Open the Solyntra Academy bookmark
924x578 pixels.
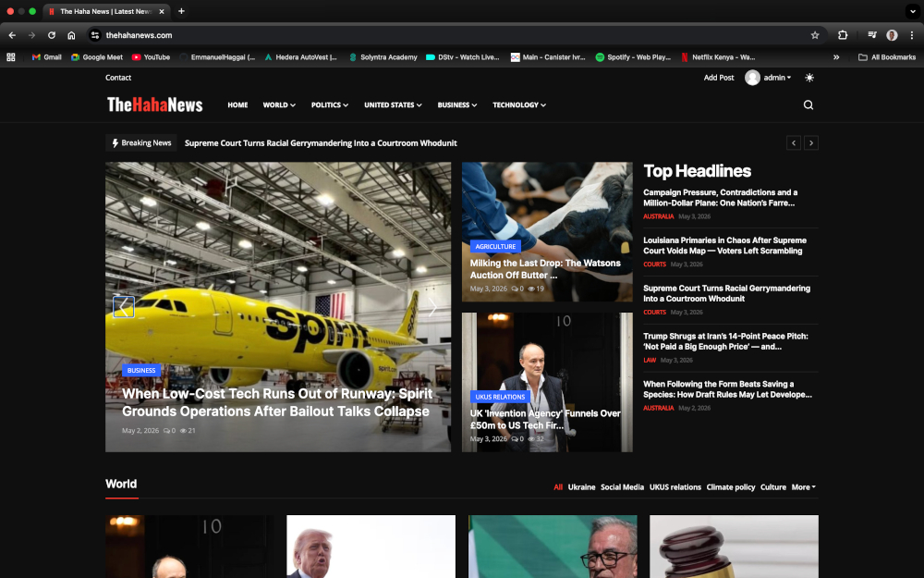383,57
